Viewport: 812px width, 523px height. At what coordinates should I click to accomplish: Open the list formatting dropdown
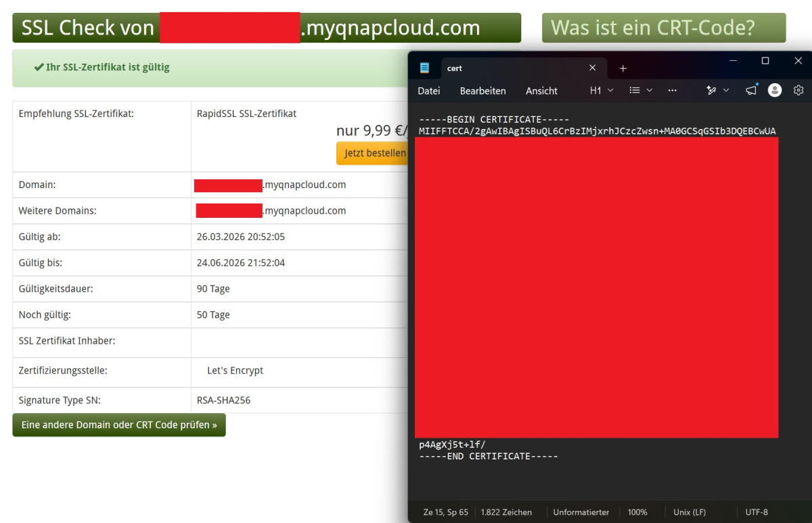coord(641,90)
